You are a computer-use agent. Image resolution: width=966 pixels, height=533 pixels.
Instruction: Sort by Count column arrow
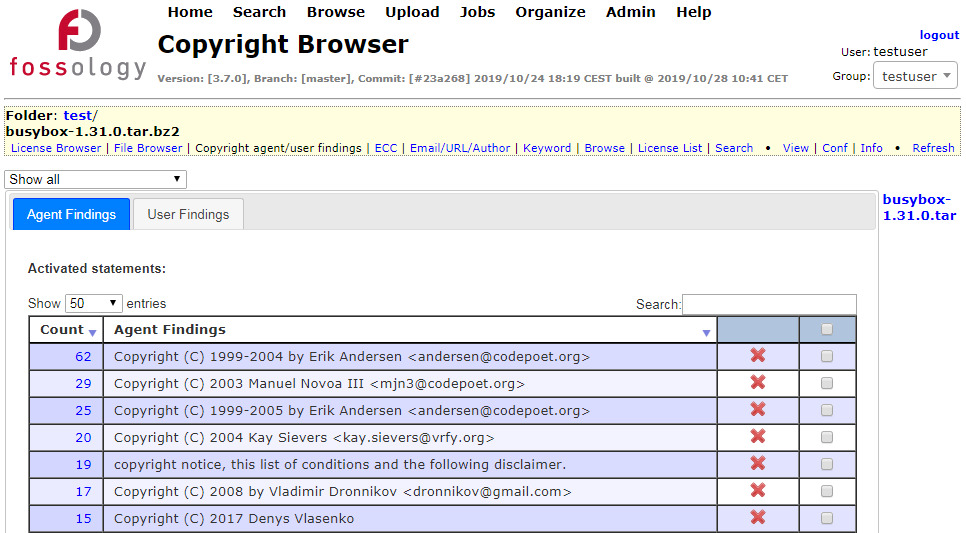point(92,333)
